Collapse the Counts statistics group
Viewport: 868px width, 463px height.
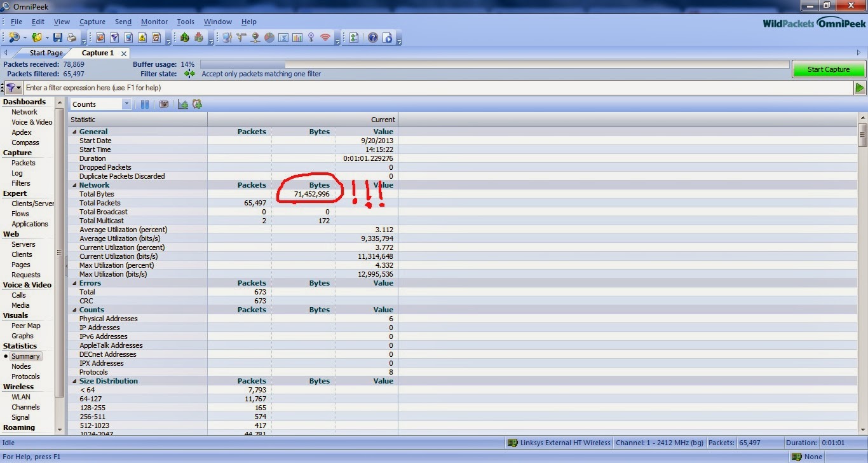coord(74,310)
